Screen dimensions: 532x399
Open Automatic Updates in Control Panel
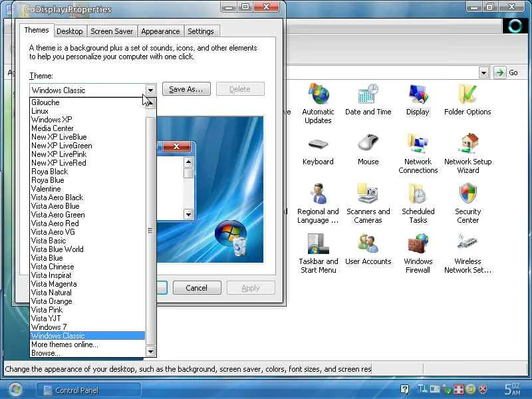coord(318,104)
